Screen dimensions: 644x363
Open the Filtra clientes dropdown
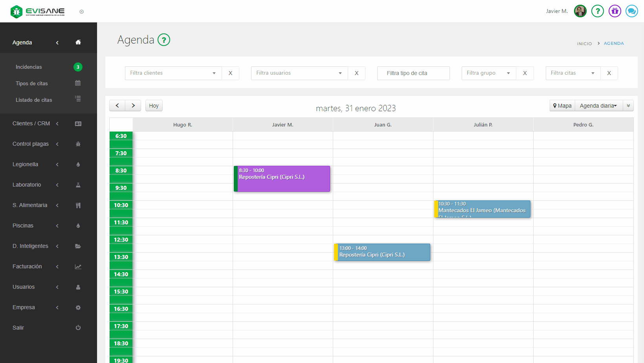tap(173, 73)
